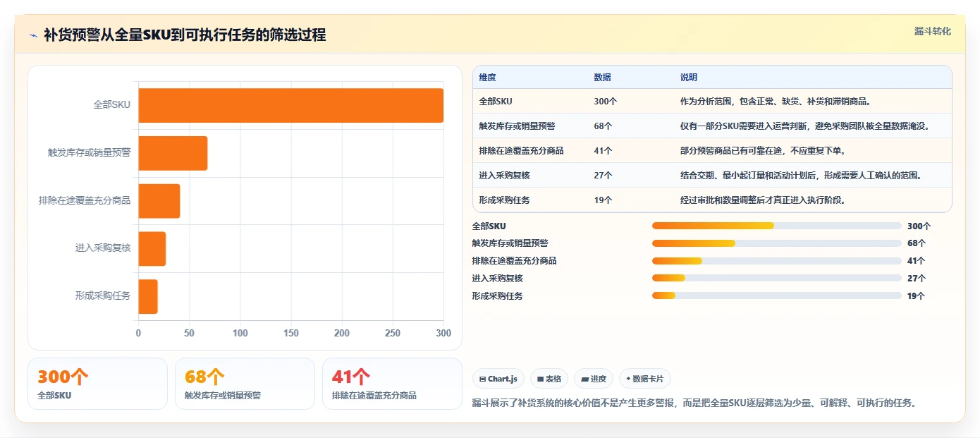Click the 触发库存或销量预警 chart axis label
Viewport: 980px width, 438px height.
(90, 152)
